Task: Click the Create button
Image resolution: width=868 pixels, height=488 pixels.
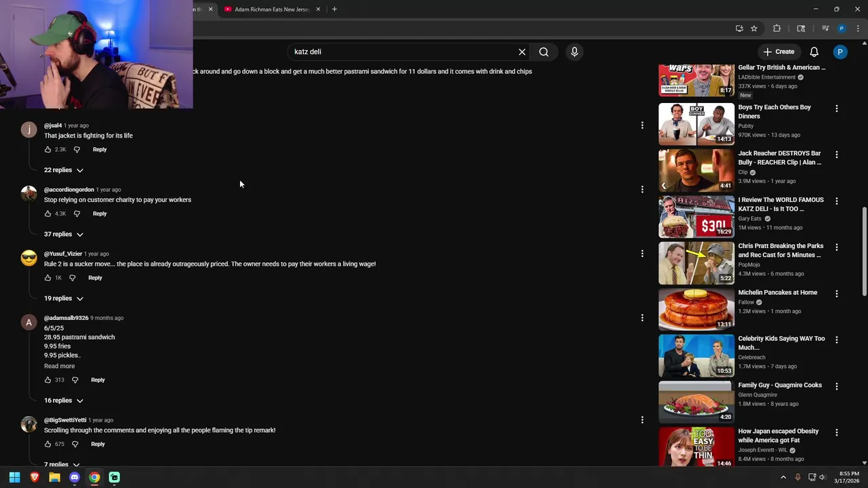Action: [x=778, y=52]
